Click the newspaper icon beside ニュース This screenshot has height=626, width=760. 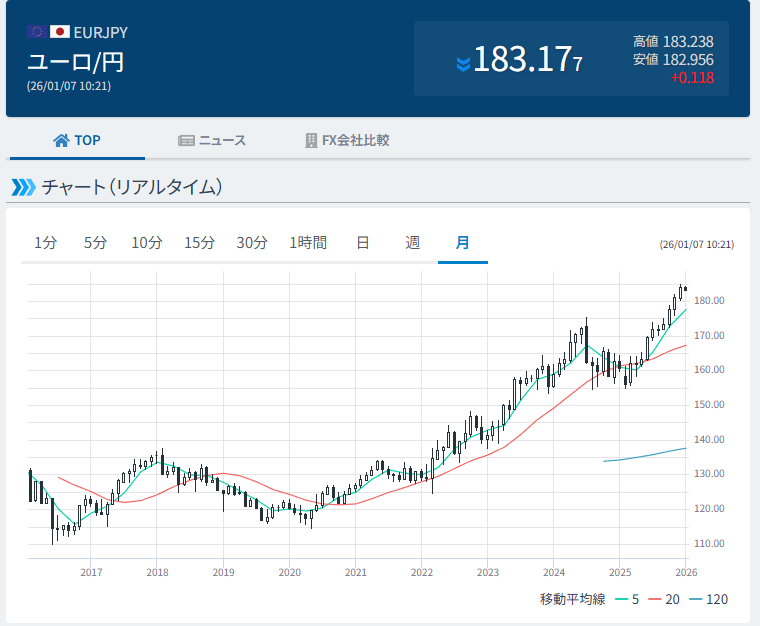click(186, 140)
